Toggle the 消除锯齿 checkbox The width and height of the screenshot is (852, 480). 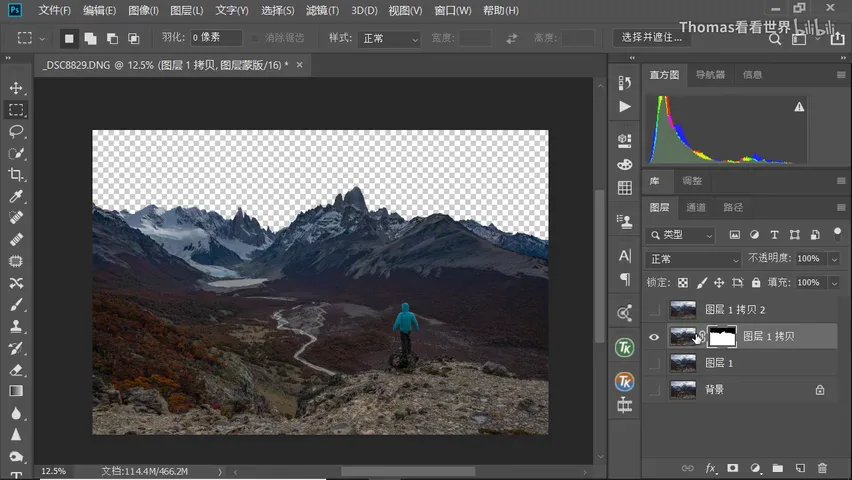tap(255, 38)
